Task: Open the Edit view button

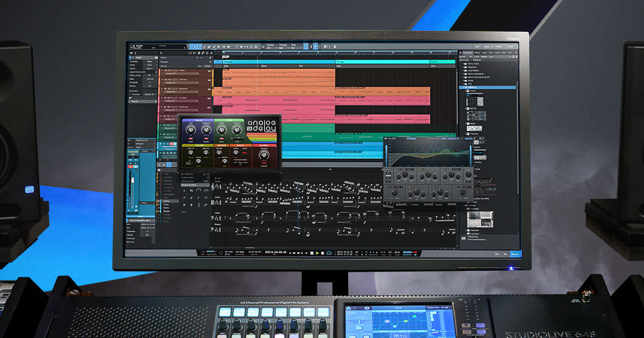Action: [497, 253]
